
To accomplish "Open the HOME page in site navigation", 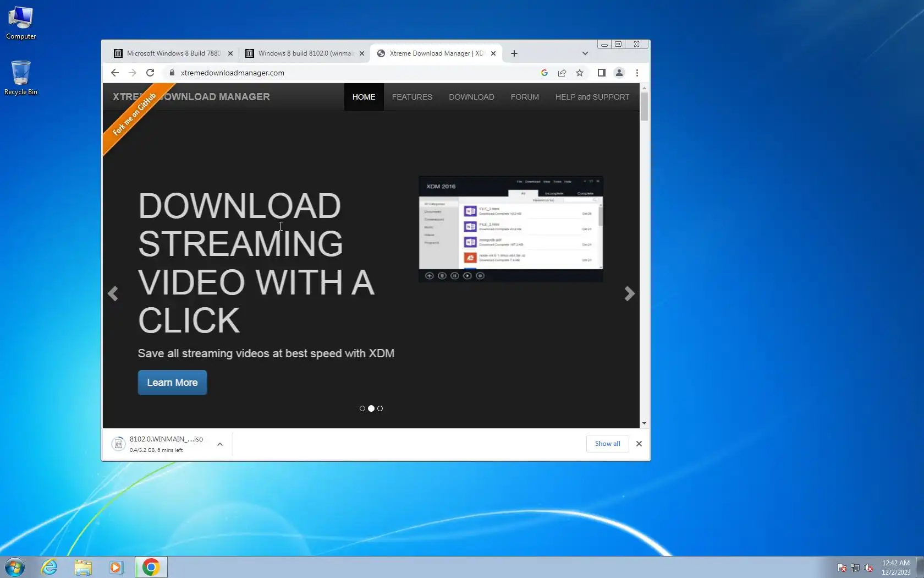I will tap(364, 97).
